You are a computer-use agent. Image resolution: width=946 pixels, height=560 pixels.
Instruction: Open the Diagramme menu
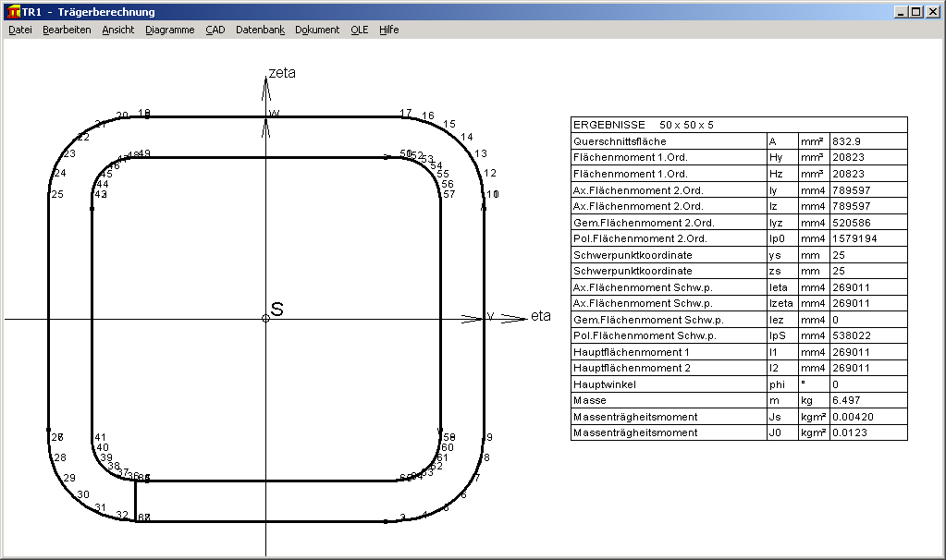pos(169,30)
